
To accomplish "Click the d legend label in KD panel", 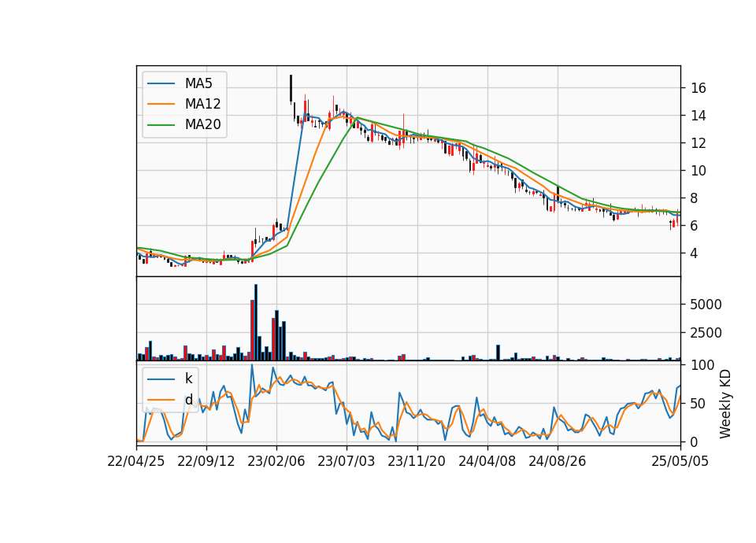I will (x=189, y=400).
